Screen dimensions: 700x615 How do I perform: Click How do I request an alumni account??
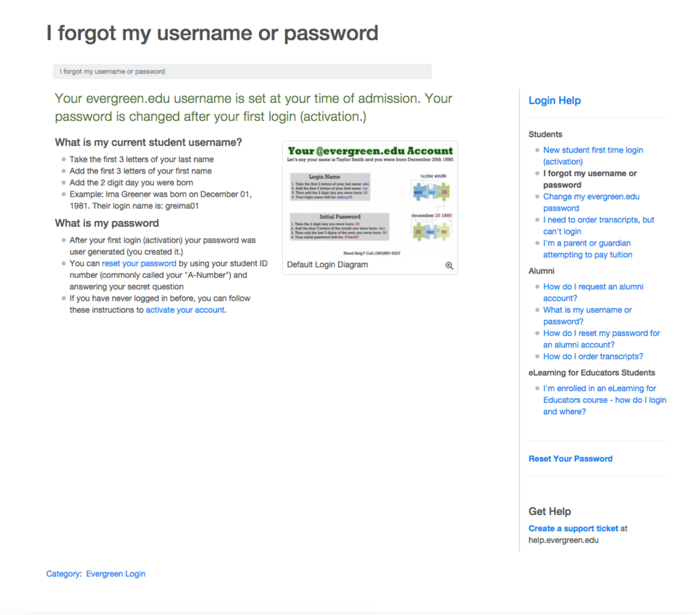pos(593,292)
